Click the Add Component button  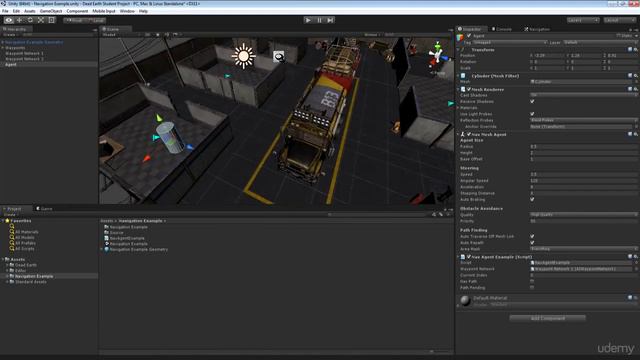(x=547, y=318)
